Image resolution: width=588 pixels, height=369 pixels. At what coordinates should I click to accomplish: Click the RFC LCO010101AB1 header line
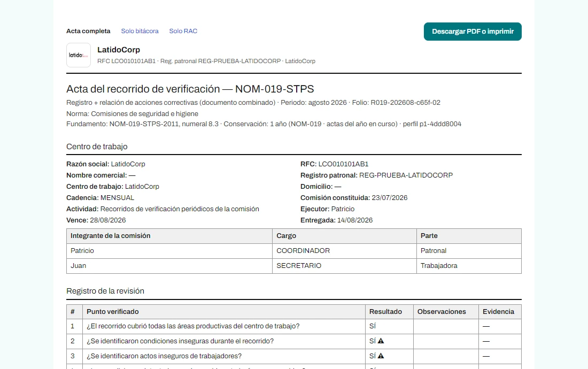pyautogui.click(x=206, y=61)
